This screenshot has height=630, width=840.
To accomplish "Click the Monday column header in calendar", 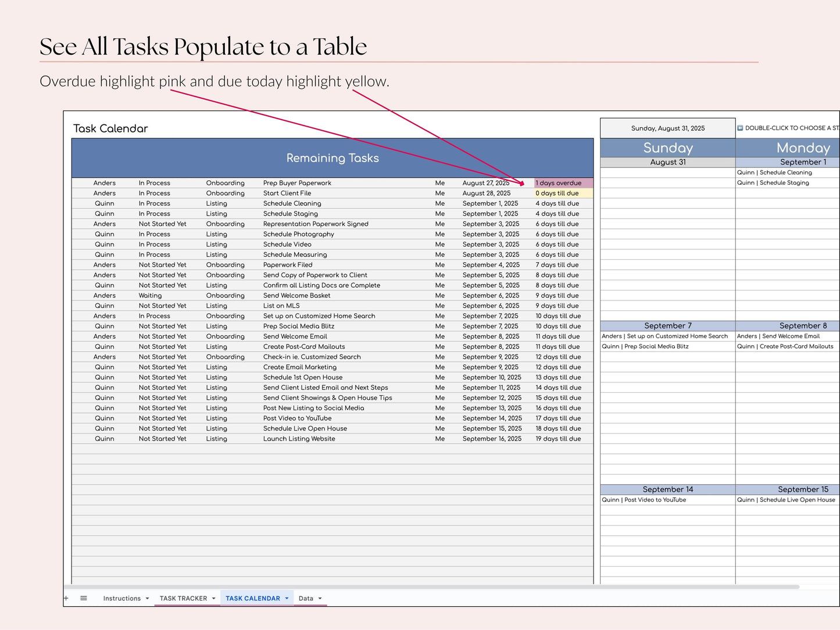I will (788, 148).
